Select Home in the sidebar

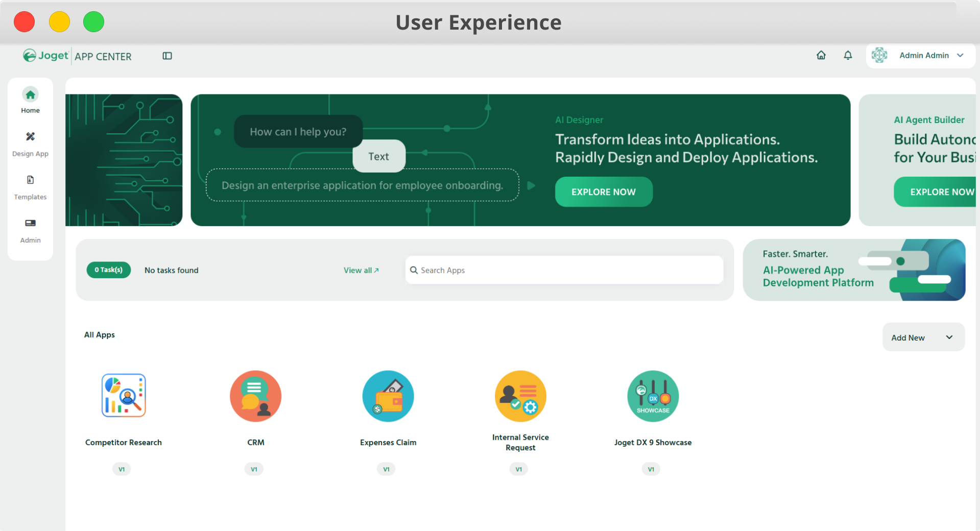[x=30, y=101]
